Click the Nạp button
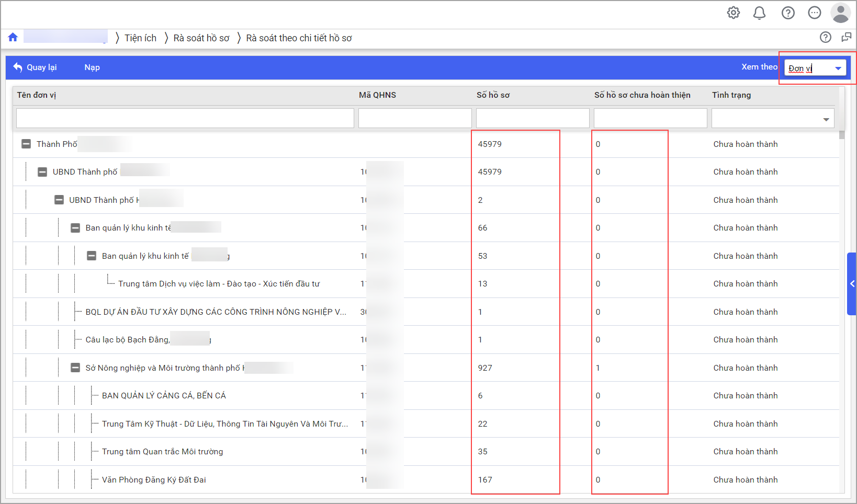 [92, 67]
